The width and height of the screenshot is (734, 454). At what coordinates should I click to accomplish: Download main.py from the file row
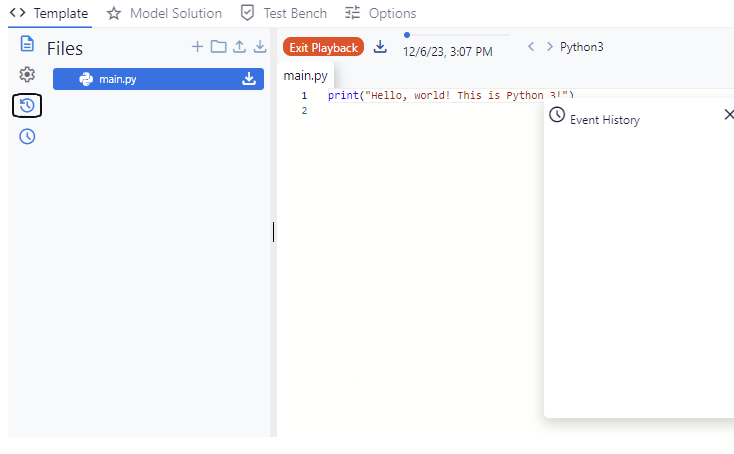coord(249,79)
